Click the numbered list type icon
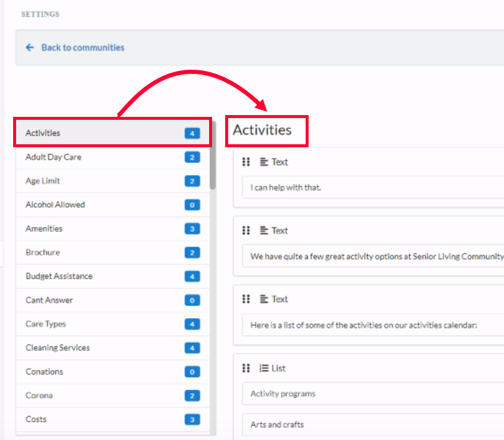The image size is (504, 440). pyautogui.click(x=264, y=368)
